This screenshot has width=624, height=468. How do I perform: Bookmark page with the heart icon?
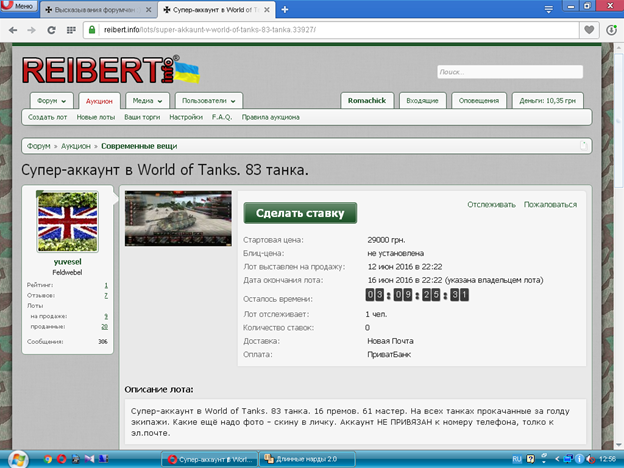[589, 30]
